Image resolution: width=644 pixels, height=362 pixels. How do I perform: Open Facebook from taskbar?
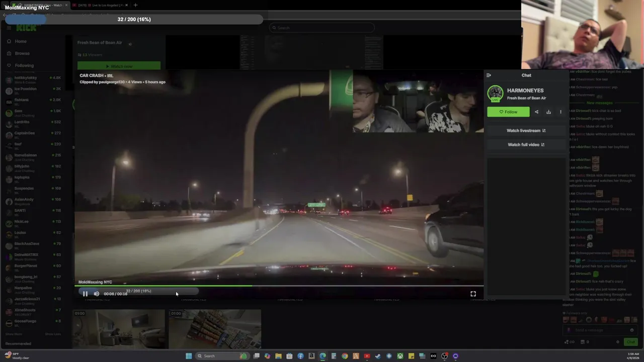[300, 356]
